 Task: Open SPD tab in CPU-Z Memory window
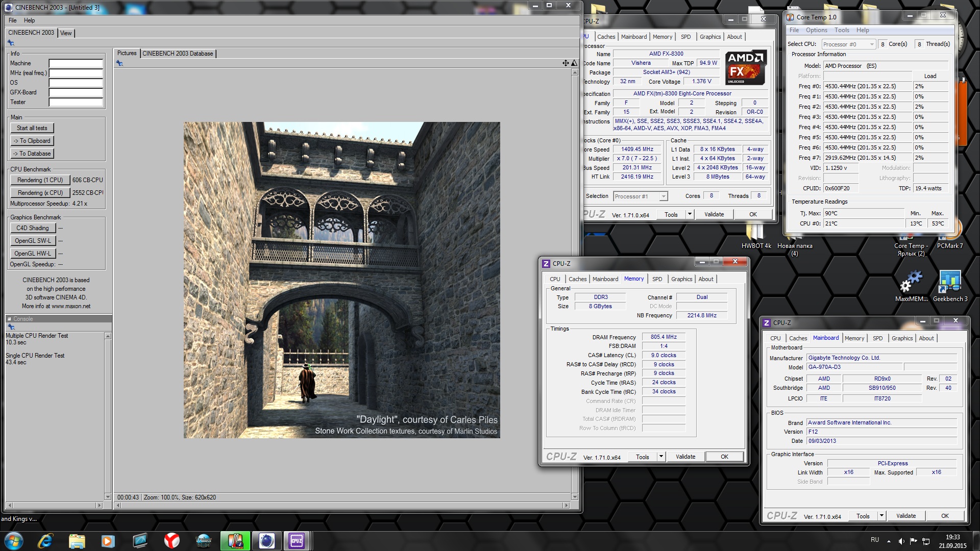tap(657, 279)
